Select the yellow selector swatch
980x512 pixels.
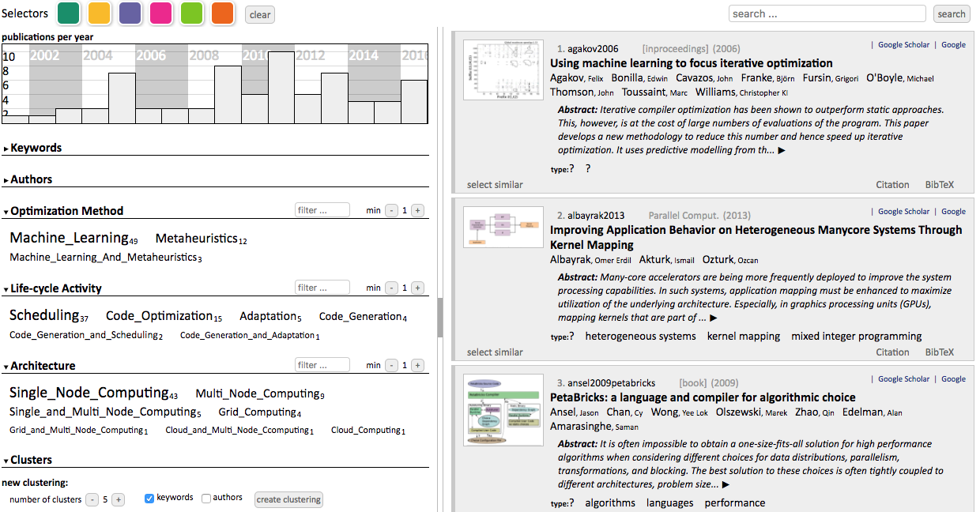[100, 13]
